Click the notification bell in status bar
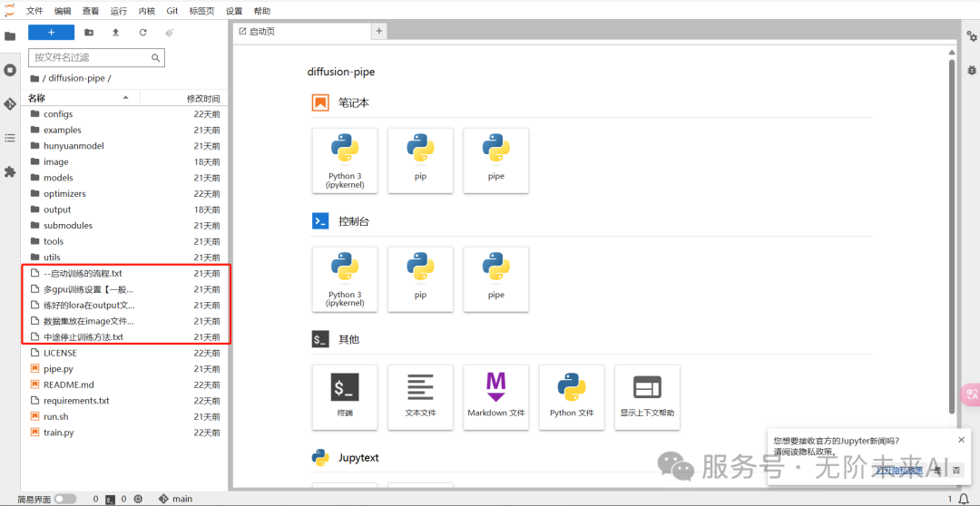The width and height of the screenshot is (980, 506). 963,499
